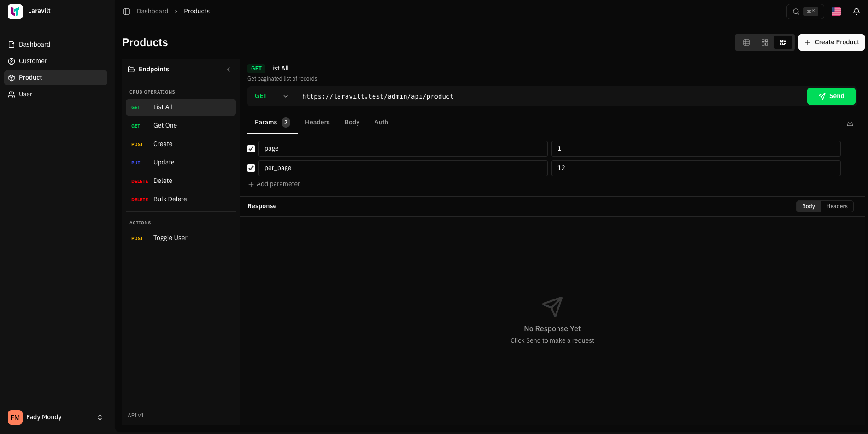
Task: Toggle the sidebar panel icon near breadcrumbs
Action: click(127, 11)
